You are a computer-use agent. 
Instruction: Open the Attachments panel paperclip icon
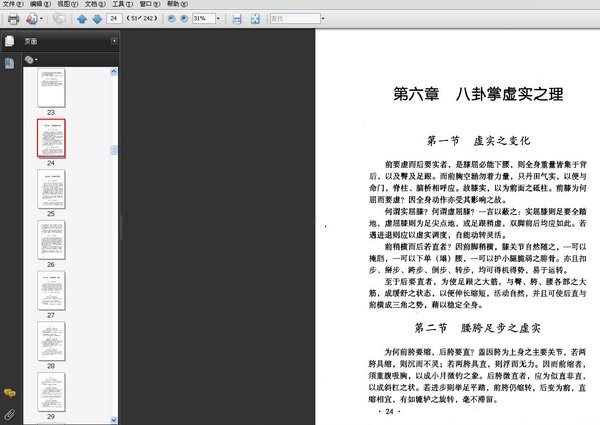(10, 414)
